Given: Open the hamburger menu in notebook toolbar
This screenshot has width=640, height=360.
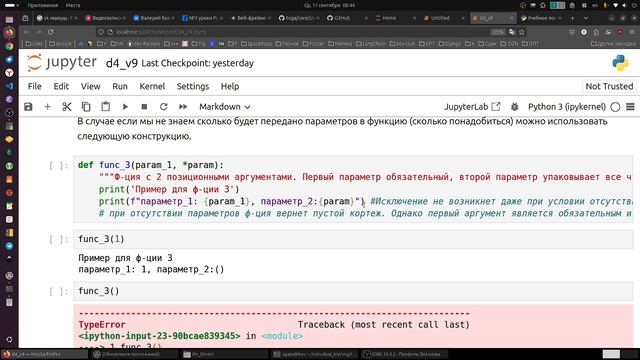Looking at the screenshot, I should tap(630, 107).
